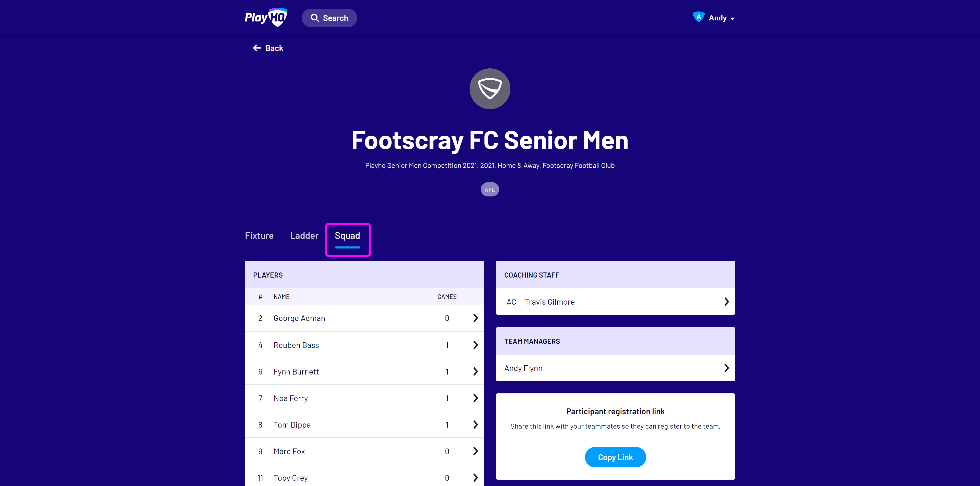Click the AFL sport badge

click(x=490, y=189)
